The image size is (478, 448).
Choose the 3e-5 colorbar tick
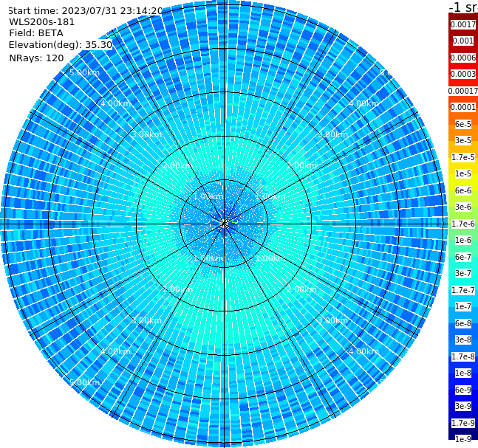pos(463,140)
